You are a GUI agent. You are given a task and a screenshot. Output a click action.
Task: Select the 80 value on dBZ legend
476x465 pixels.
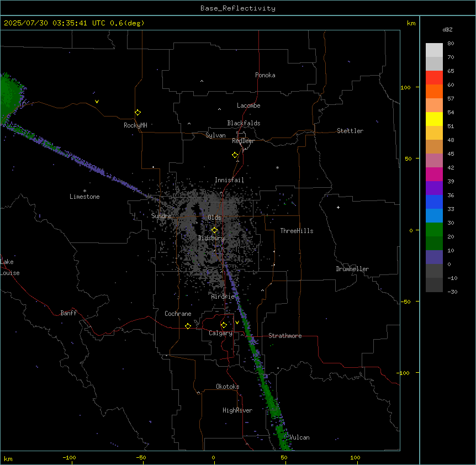pyautogui.click(x=451, y=44)
